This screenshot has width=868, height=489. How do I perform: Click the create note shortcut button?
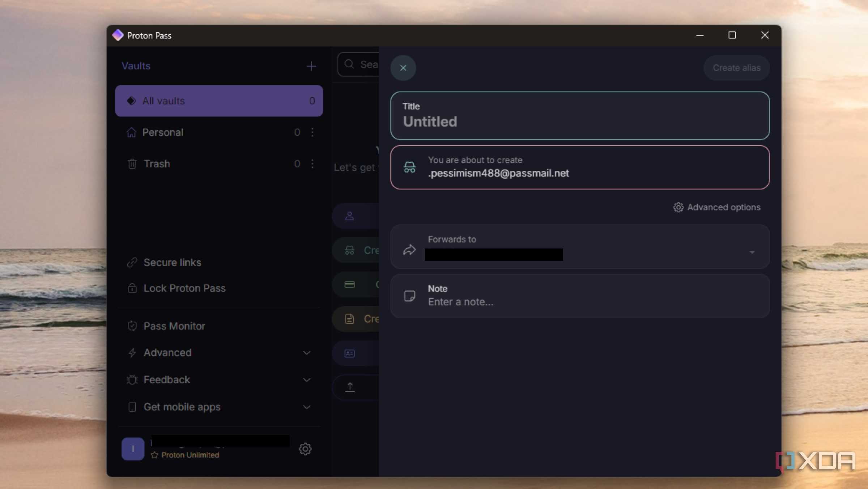tap(356, 319)
